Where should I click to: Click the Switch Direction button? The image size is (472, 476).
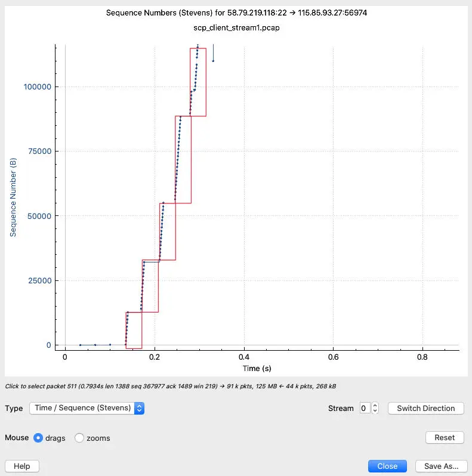[x=426, y=409]
